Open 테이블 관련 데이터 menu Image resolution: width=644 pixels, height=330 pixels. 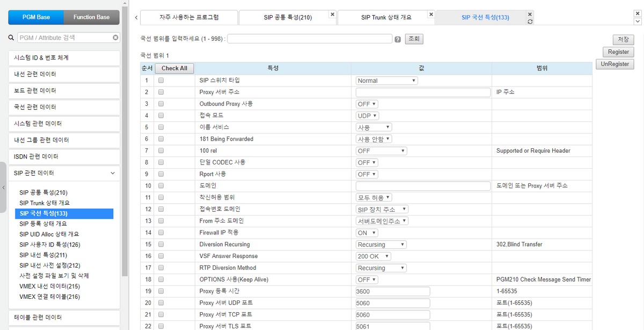click(x=64, y=317)
